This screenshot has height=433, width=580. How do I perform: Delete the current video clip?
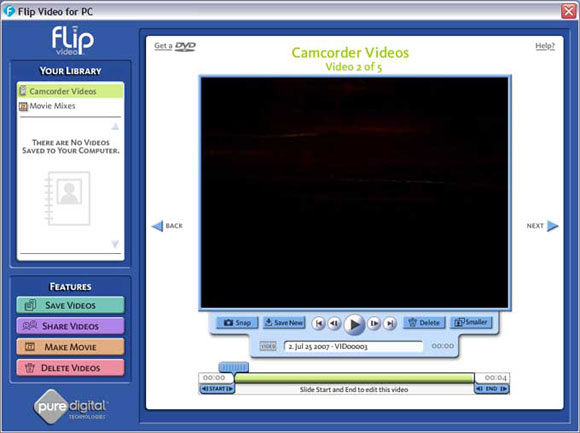coord(424,323)
